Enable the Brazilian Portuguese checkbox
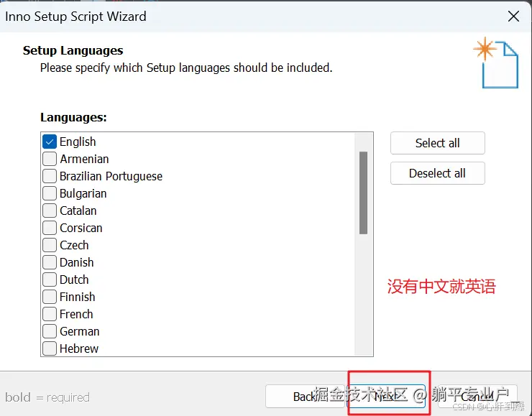The width and height of the screenshot is (532, 416). pos(50,176)
